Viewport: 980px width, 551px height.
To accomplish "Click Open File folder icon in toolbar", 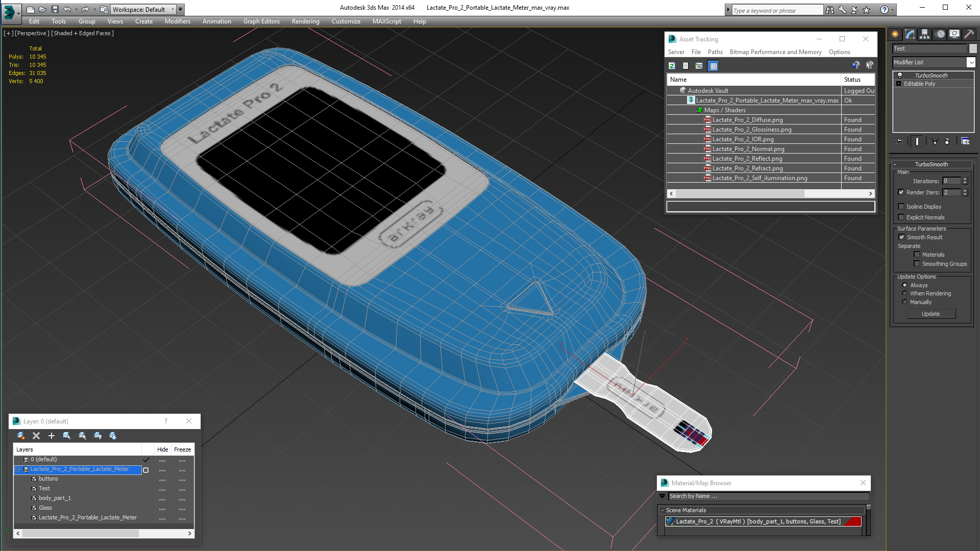I will pos(43,9).
